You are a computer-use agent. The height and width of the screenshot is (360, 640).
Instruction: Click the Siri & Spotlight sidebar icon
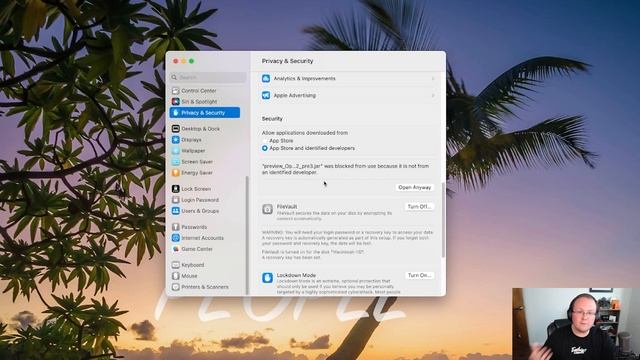176,102
